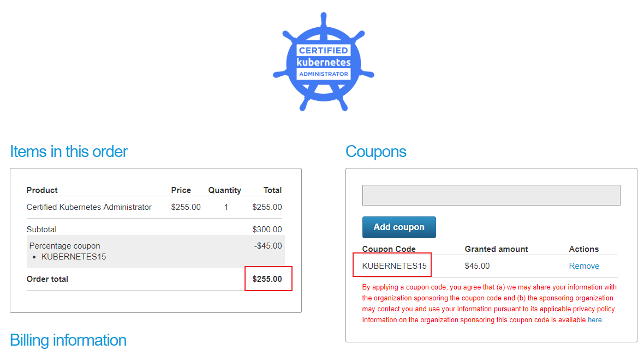Click the Coupons section heading
The width and height of the screenshot is (644, 356).
pyautogui.click(x=376, y=151)
